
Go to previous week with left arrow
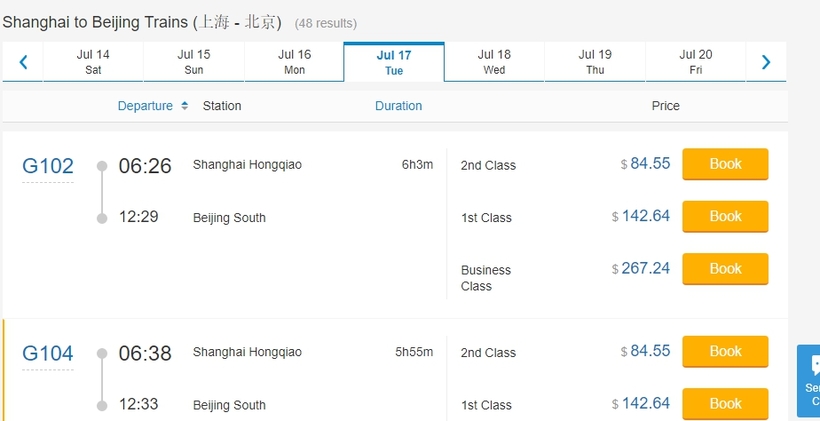click(x=22, y=62)
